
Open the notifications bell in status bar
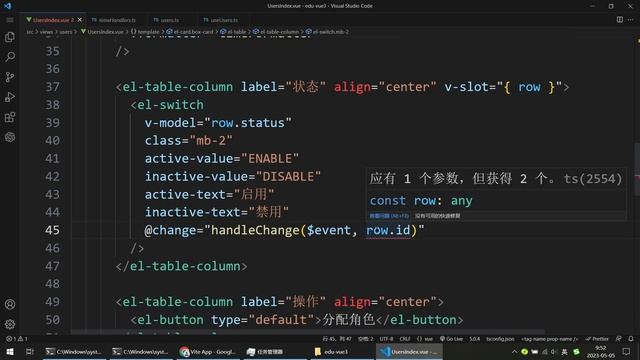tap(631, 339)
